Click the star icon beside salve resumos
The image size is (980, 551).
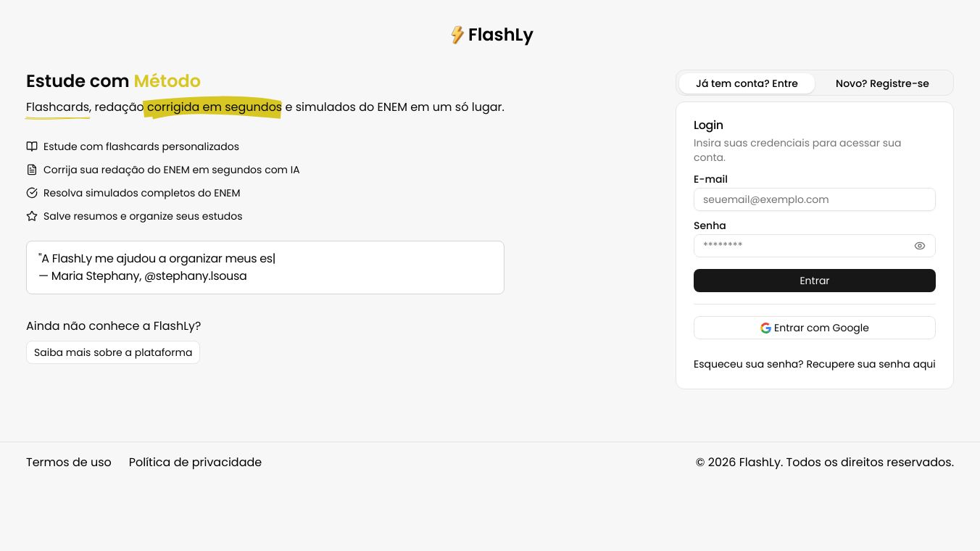tap(32, 216)
